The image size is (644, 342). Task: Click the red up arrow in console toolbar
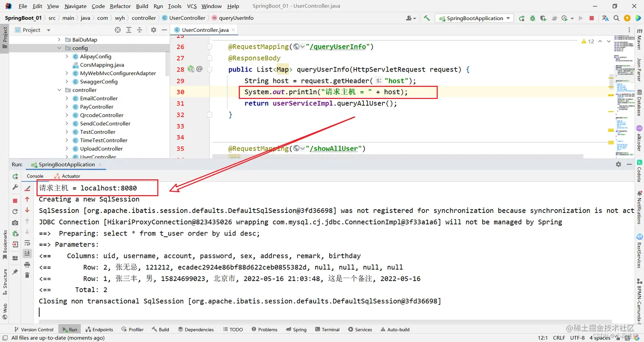point(27,199)
